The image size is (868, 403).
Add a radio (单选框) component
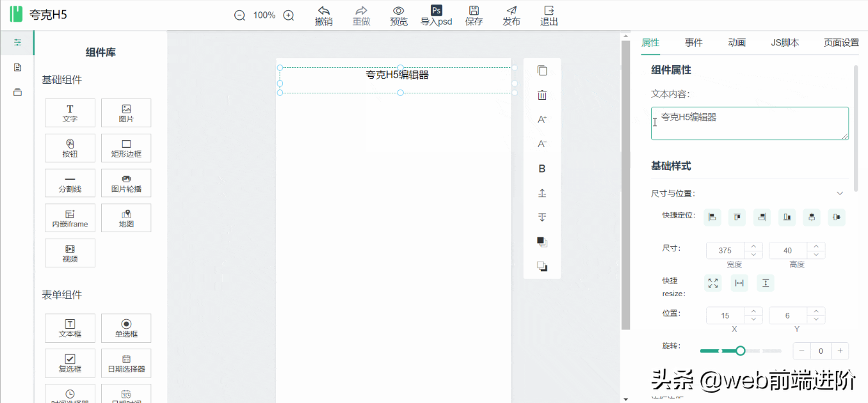(126, 328)
